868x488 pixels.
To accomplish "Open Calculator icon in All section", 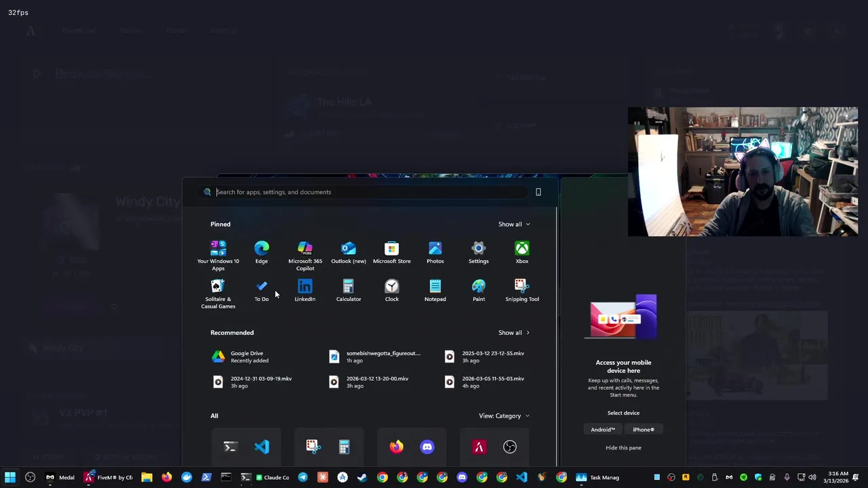I will click(x=344, y=447).
